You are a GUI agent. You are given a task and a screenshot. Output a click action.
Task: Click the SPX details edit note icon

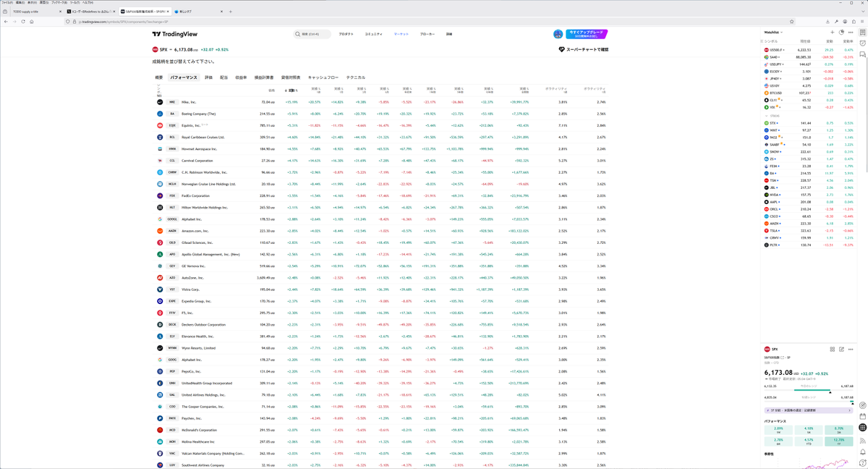pyautogui.click(x=842, y=349)
